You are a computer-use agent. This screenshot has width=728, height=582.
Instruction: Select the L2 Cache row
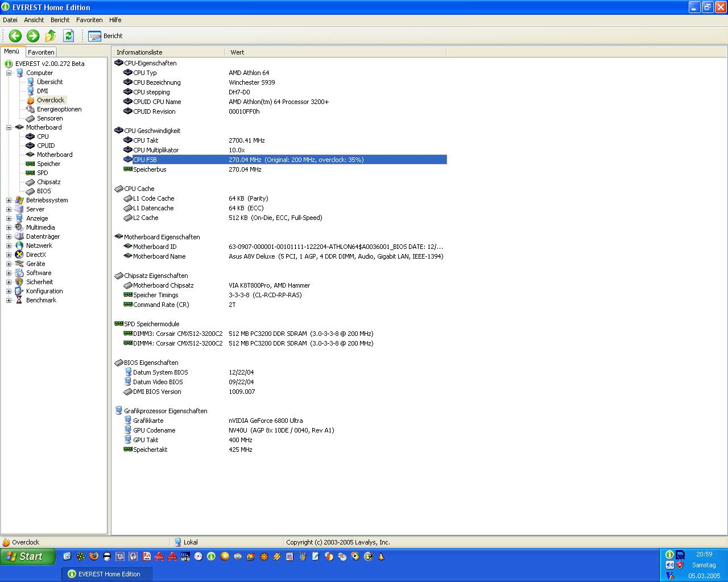(284, 218)
